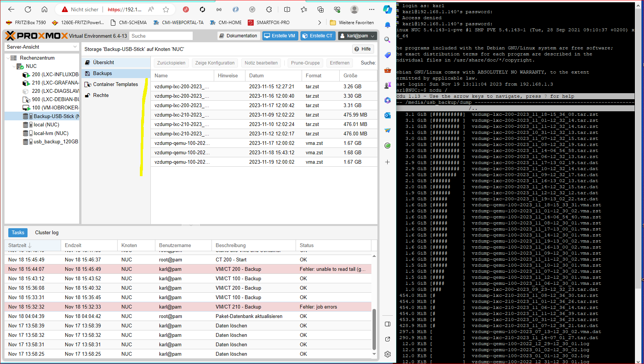Open the Tools briefcase icon in sidebar
The width and height of the screenshot is (644, 364).
coord(388,70)
